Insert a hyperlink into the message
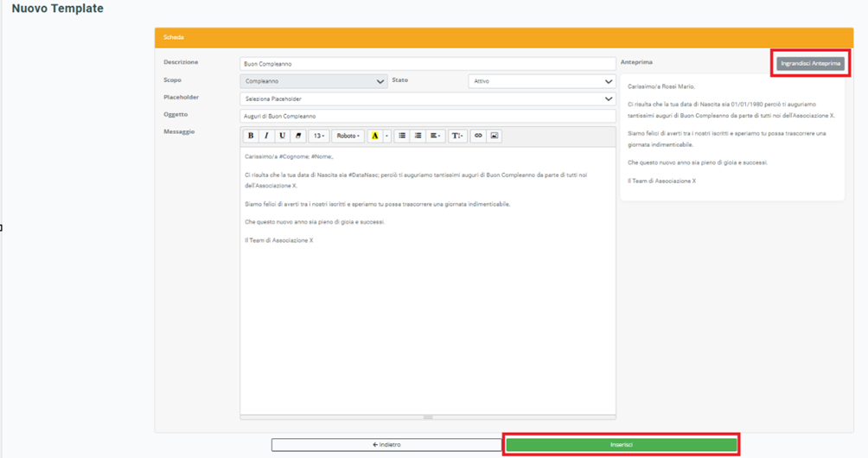Screen dimensions: 868x458 point(478,136)
